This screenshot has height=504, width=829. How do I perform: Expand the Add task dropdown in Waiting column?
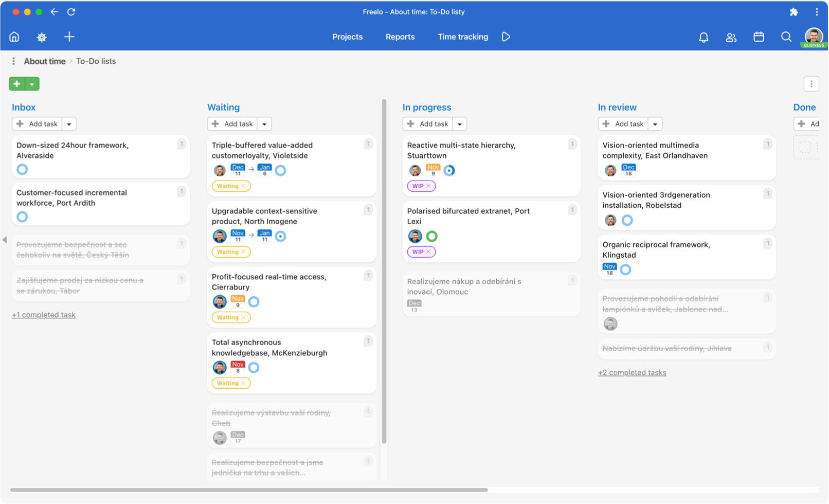(264, 123)
